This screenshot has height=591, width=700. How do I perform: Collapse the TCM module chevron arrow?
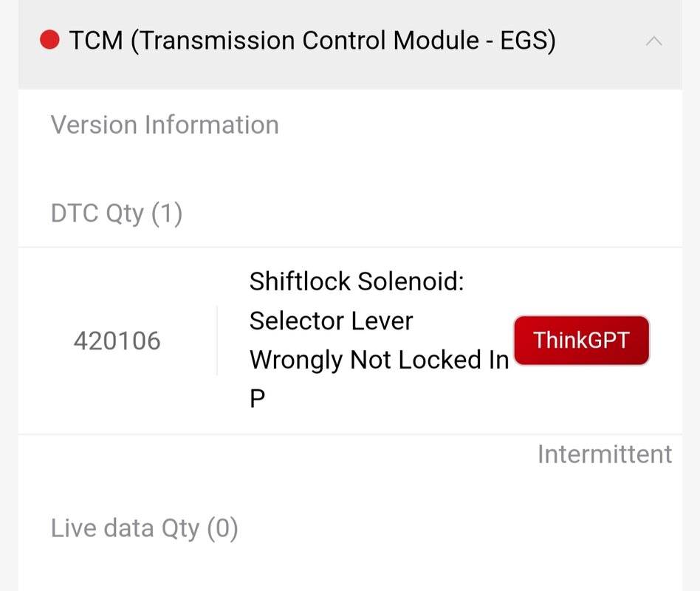click(653, 41)
